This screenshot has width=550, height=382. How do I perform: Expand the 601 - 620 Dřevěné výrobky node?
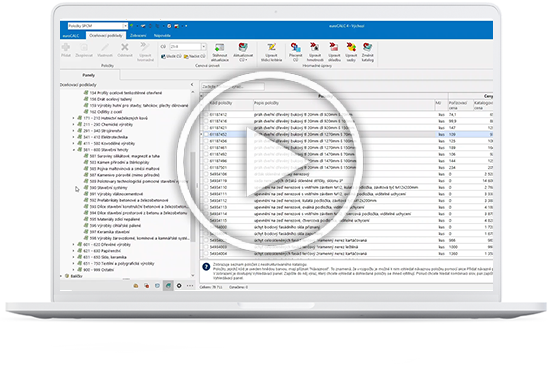(x=74, y=244)
